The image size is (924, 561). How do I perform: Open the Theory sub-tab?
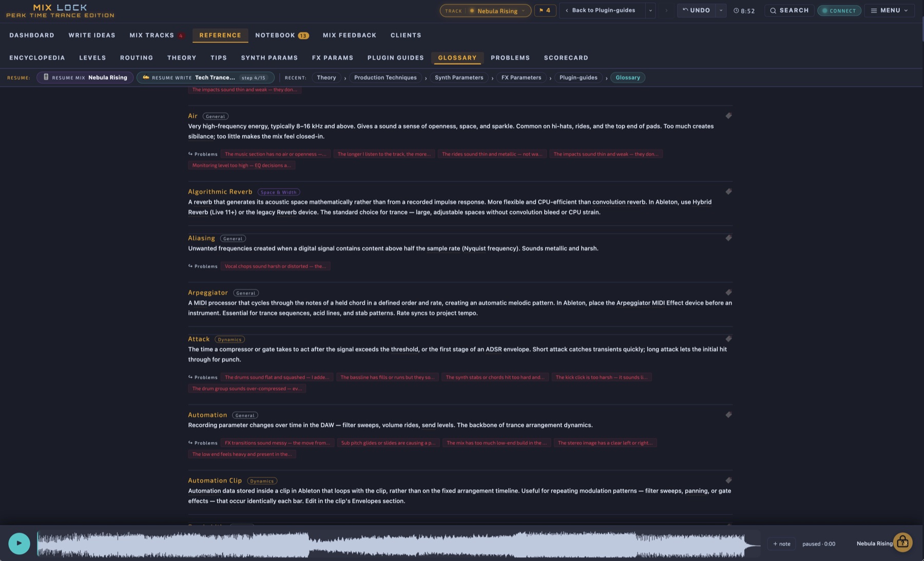pyautogui.click(x=182, y=58)
